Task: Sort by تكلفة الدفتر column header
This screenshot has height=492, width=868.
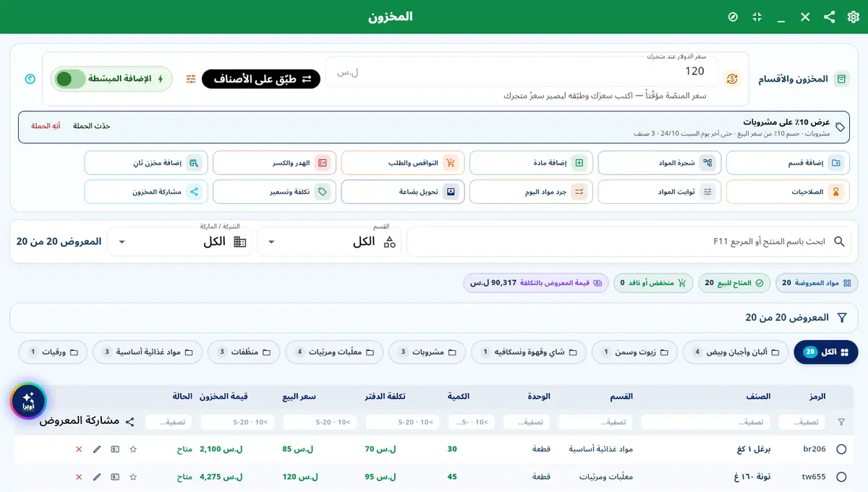Action: click(x=386, y=396)
